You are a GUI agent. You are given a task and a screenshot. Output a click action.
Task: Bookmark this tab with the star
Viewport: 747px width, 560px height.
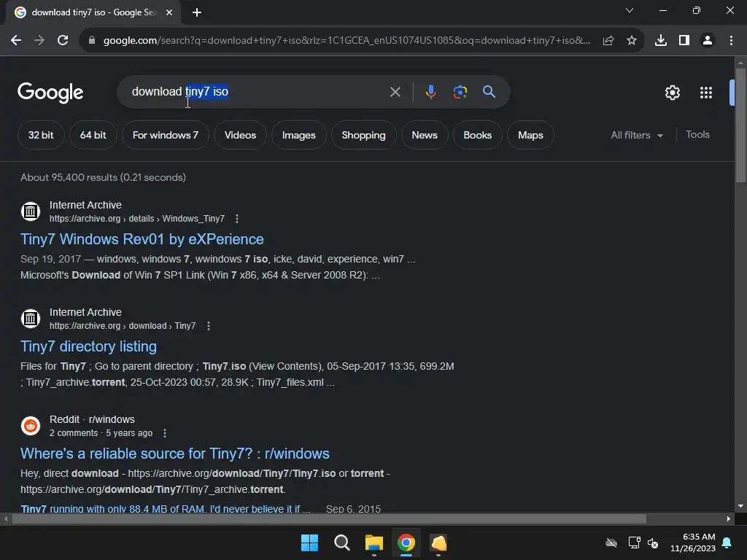click(x=632, y=41)
